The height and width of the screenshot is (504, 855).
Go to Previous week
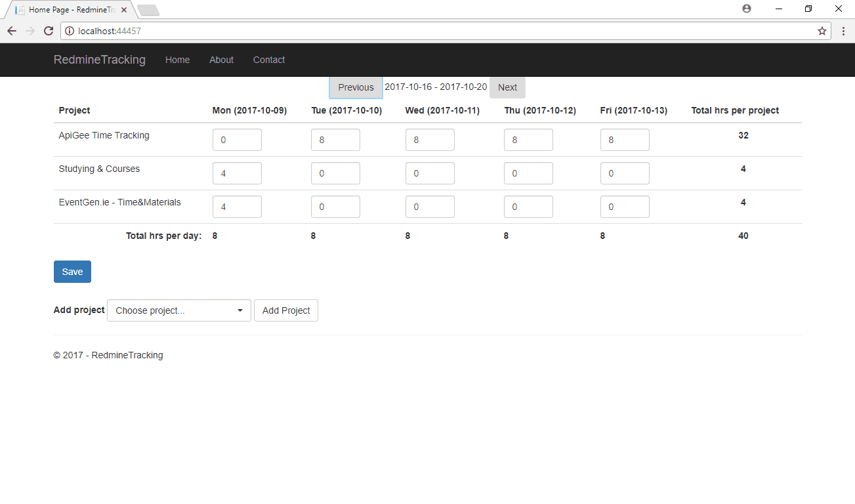tap(356, 87)
